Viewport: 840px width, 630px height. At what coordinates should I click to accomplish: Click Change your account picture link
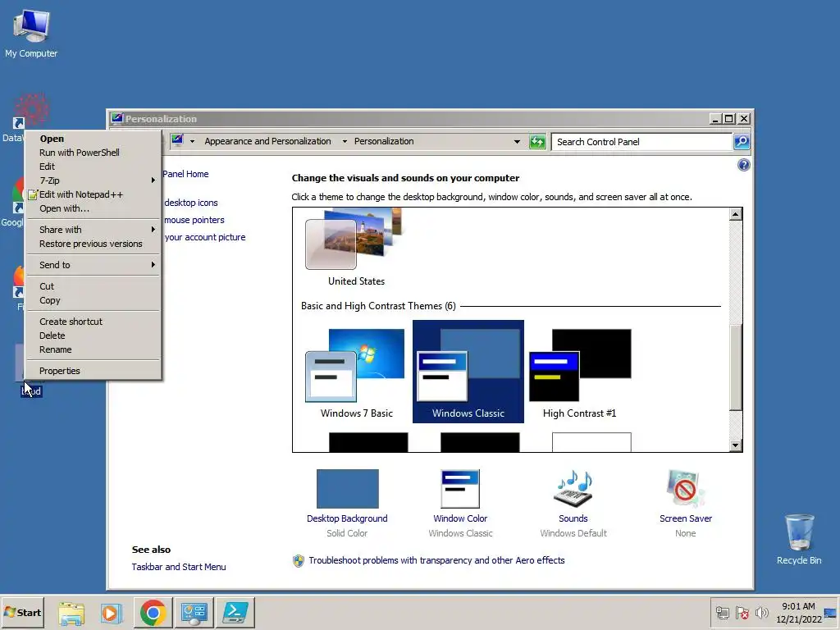coord(204,237)
